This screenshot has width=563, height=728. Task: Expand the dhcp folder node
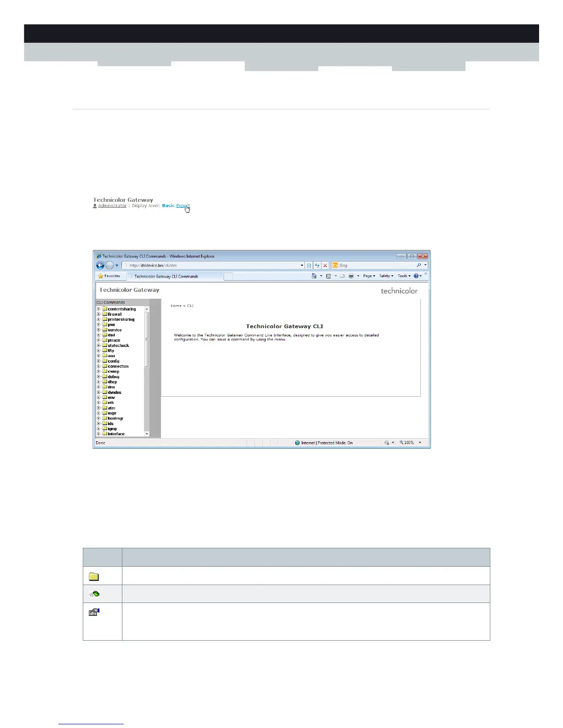click(98, 382)
